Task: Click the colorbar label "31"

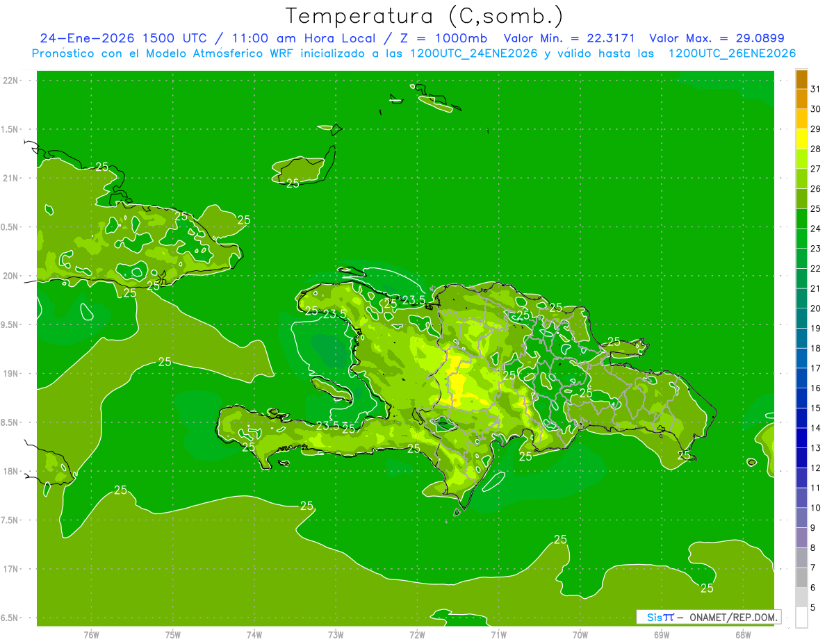Action: coord(816,89)
